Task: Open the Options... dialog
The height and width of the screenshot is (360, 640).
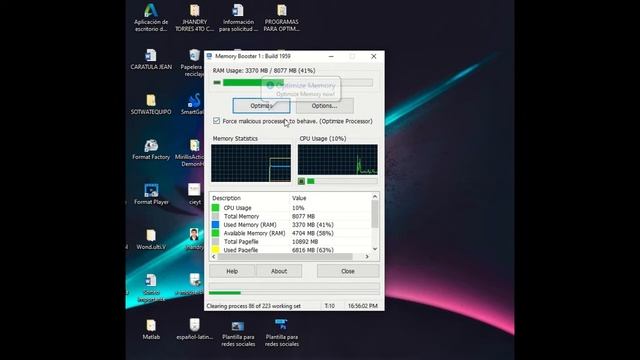Action: pyautogui.click(x=324, y=106)
